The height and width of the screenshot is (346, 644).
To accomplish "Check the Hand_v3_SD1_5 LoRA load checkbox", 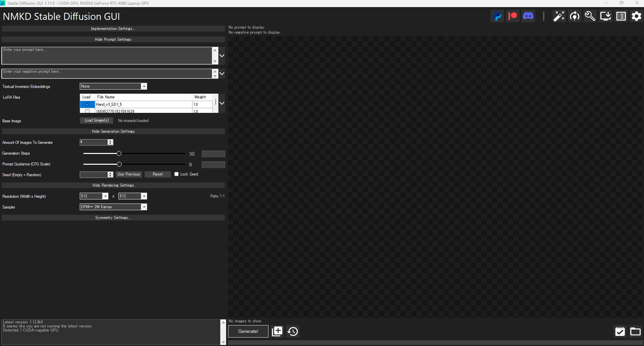I will (x=87, y=104).
